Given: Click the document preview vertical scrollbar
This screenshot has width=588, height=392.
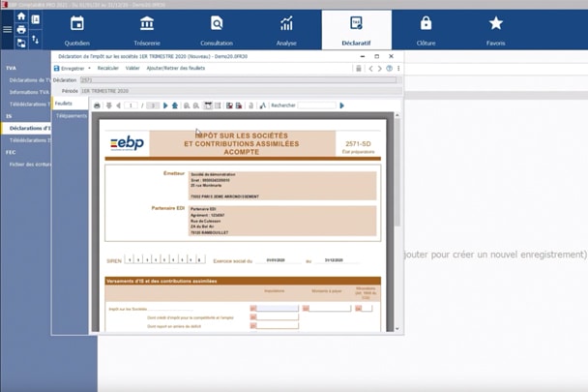Looking at the screenshot, I should pyautogui.click(x=397, y=194).
